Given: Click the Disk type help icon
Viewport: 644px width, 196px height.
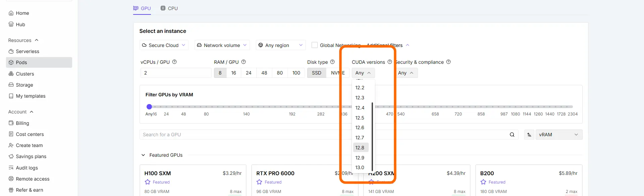Looking at the screenshot, I should coord(332,62).
